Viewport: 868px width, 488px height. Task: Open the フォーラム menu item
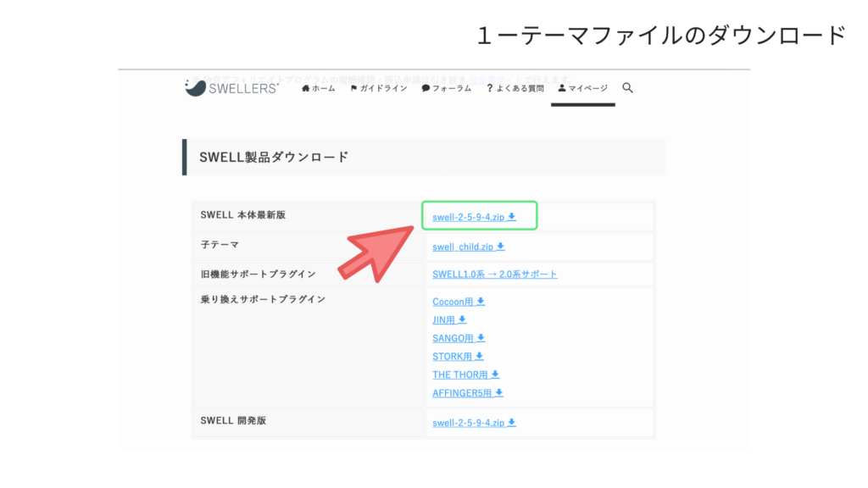(446, 88)
